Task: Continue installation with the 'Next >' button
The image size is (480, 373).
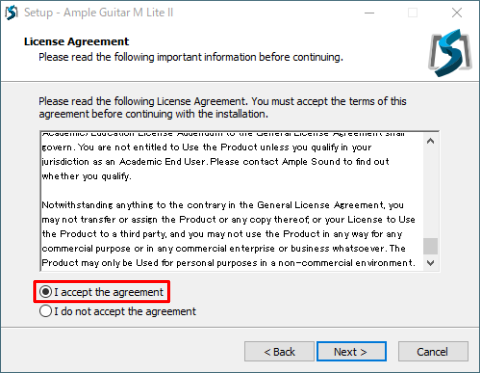Action: (351, 351)
